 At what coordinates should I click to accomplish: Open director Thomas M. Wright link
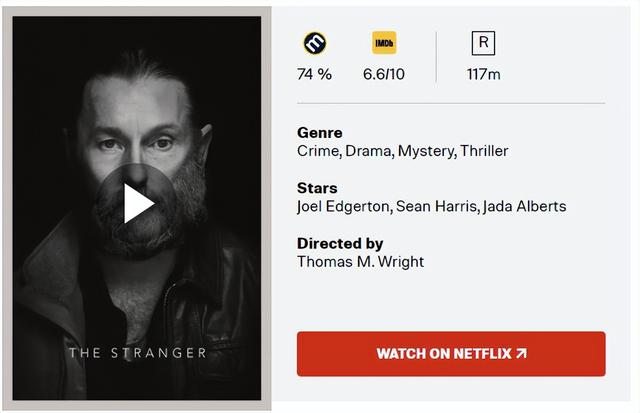(x=360, y=262)
